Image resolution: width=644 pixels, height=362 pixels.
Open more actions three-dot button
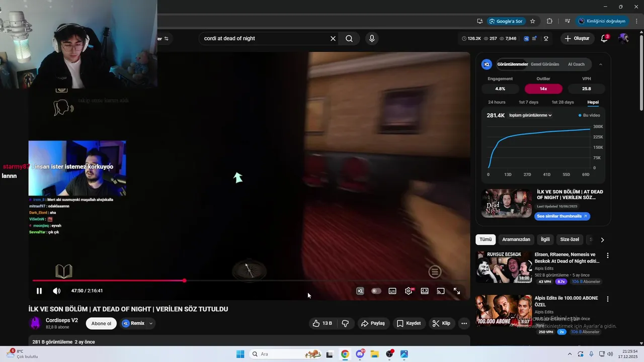pos(464,323)
